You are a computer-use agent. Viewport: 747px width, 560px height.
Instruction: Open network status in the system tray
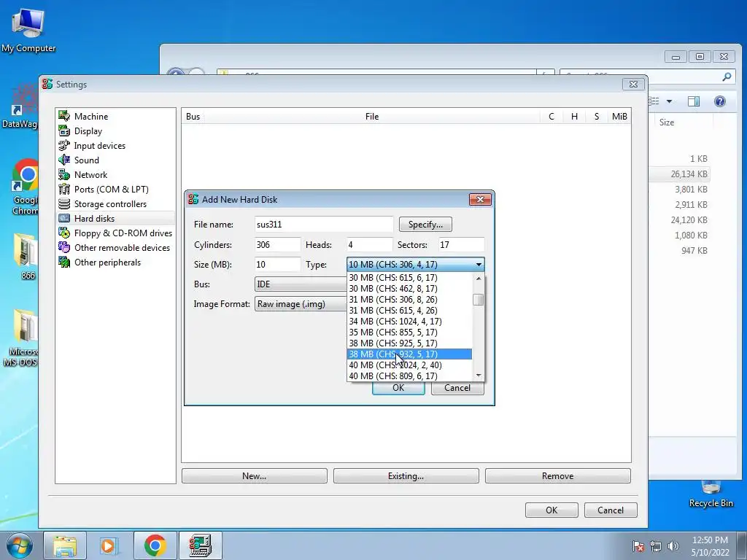[x=656, y=546]
